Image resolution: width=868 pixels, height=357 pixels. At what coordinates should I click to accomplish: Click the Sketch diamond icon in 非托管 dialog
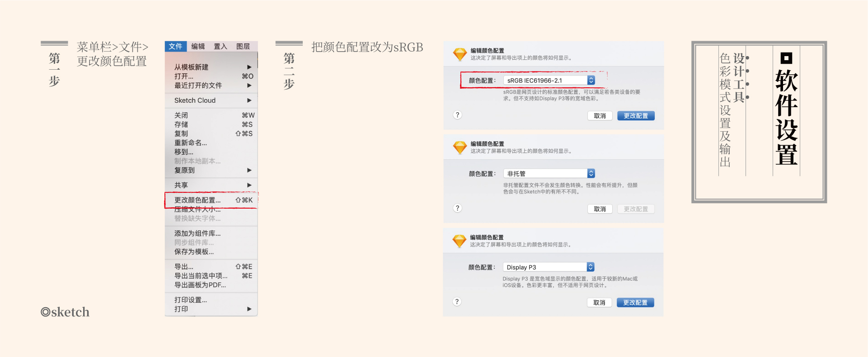tap(460, 148)
